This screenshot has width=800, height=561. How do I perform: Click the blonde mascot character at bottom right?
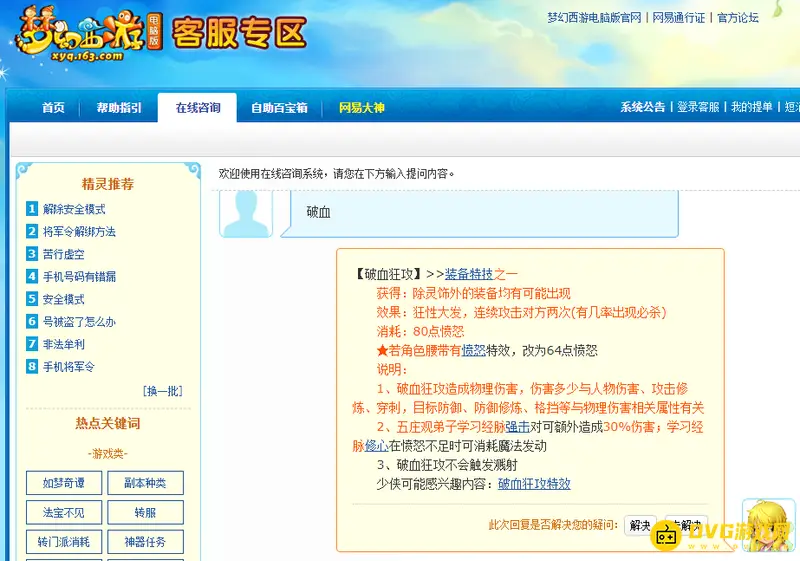[x=769, y=525]
